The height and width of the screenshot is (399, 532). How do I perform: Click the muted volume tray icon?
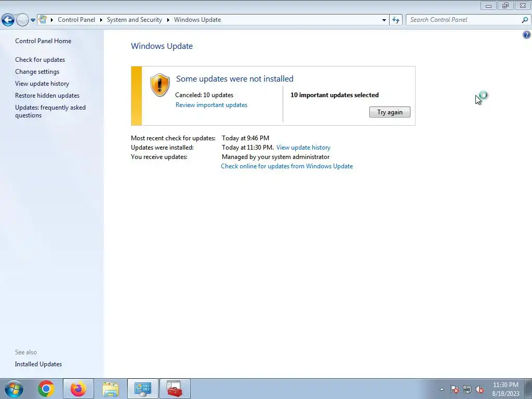coord(480,389)
